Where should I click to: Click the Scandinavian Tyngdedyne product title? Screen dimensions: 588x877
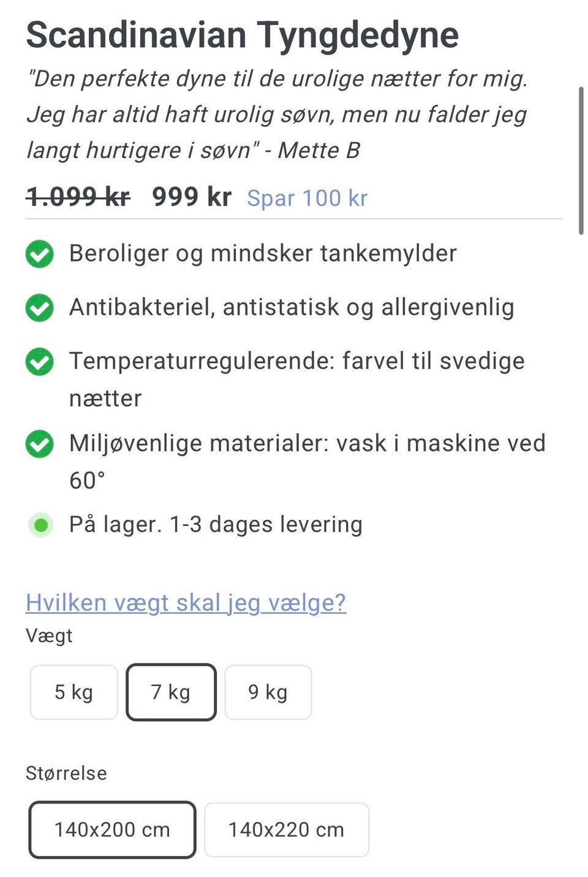pyautogui.click(x=242, y=35)
